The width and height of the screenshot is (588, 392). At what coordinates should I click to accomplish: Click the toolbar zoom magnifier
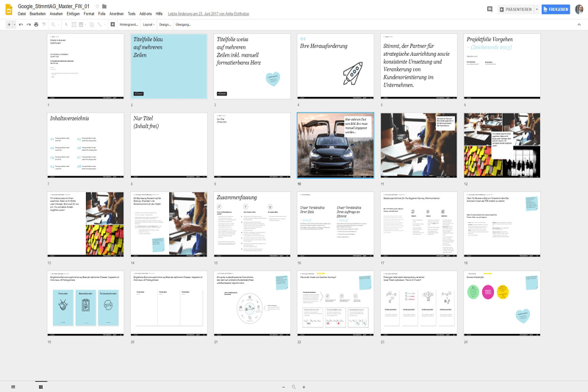[53, 25]
